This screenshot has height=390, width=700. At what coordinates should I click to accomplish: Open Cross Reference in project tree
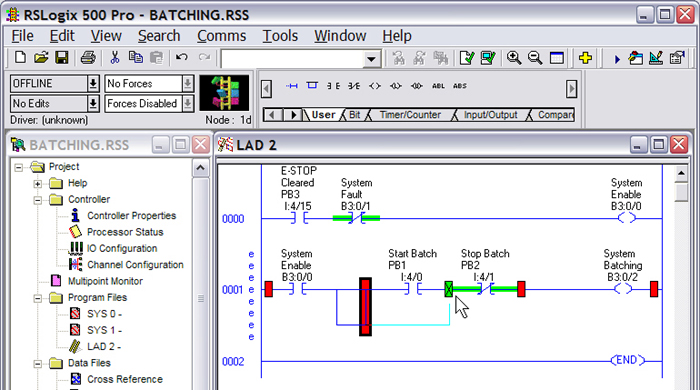click(x=125, y=379)
